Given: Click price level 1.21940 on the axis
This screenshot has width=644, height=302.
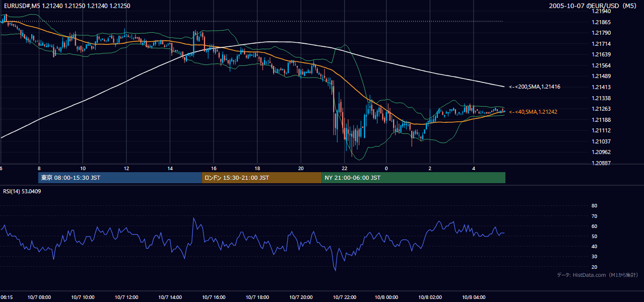Looking at the screenshot, I should 601,11.
